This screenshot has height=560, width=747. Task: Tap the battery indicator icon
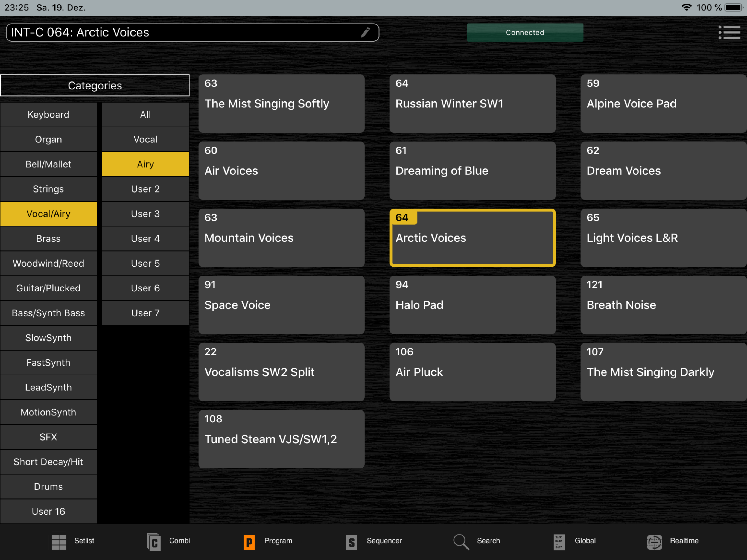pos(734,7)
